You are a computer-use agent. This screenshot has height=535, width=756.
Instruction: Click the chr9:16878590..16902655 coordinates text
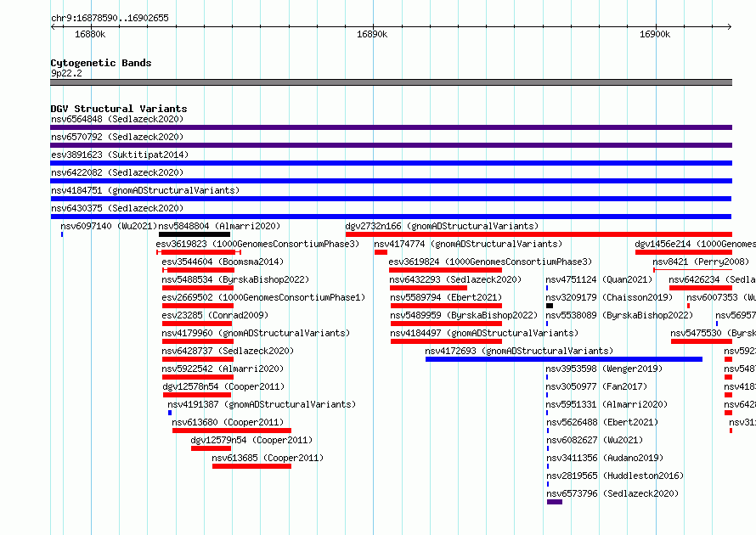coord(110,18)
